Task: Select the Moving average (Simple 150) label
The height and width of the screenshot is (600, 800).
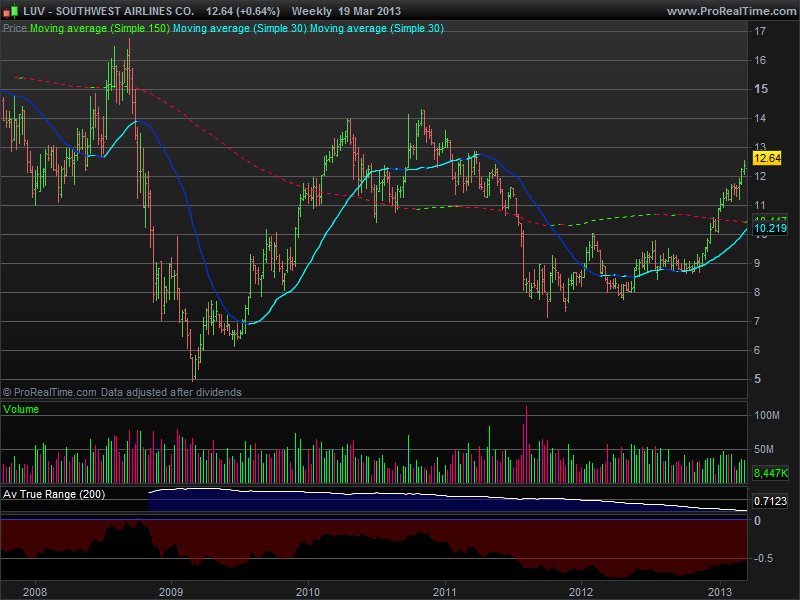Action: (x=100, y=28)
